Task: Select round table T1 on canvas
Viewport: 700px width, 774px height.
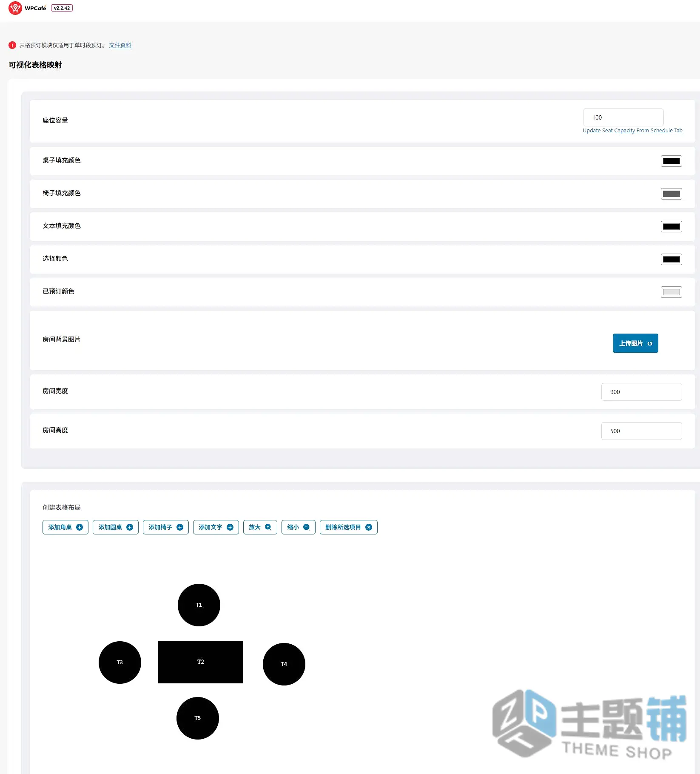Action: pyautogui.click(x=199, y=605)
